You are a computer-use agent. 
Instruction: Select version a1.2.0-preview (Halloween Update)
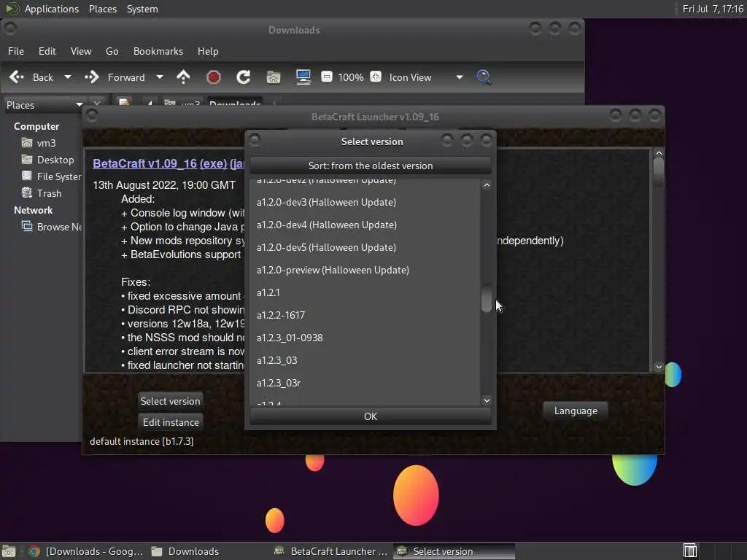[x=365, y=270]
